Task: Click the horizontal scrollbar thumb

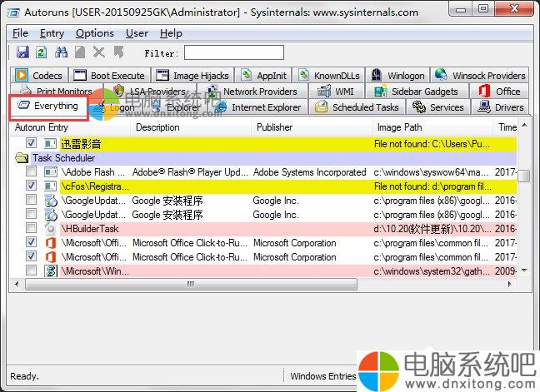Action: pyautogui.click(x=191, y=284)
